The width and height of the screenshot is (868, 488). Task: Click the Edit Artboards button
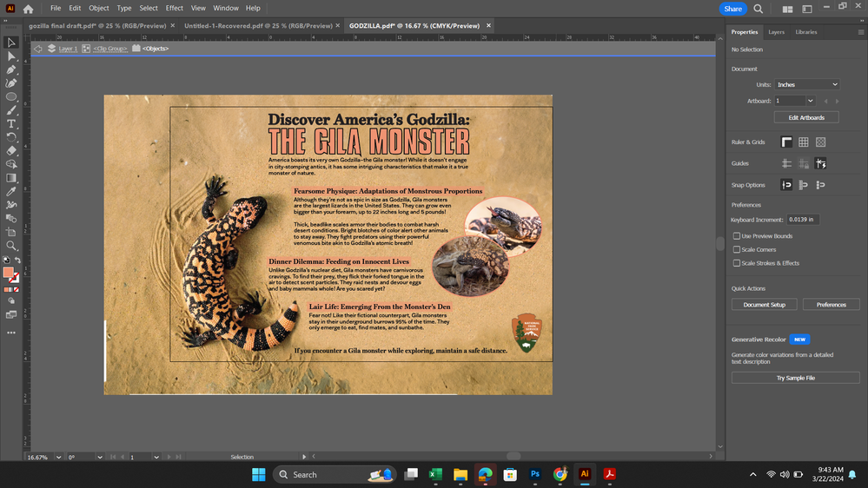[x=806, y=117]
